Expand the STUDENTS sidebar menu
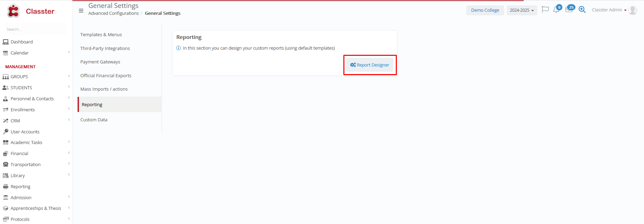Viewport: 644px width, 224px height. 21,88
